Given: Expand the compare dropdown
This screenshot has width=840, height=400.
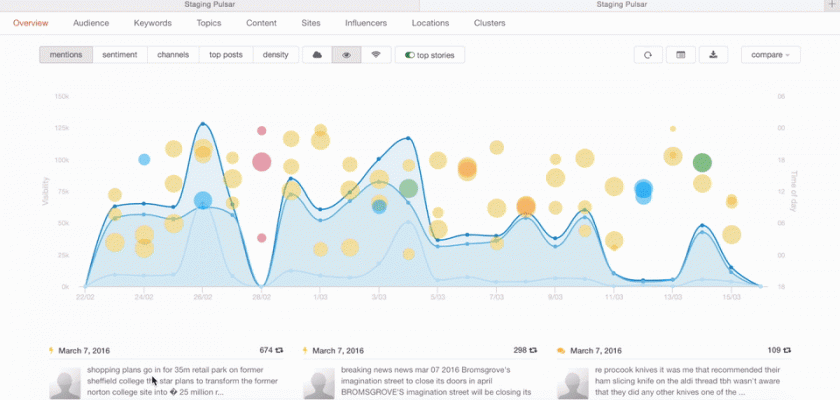Looking at the screenshot, I should click(x=770, y=55).
